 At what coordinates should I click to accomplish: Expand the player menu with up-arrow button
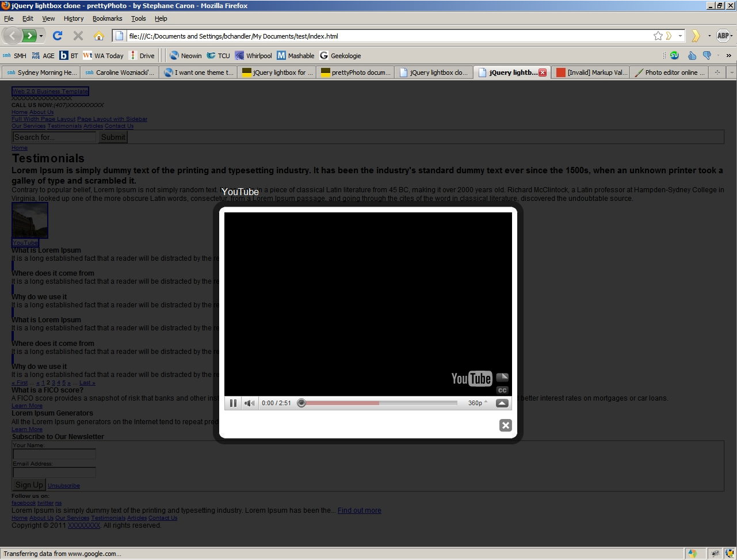pyautogui.click(x=502, y=403)
